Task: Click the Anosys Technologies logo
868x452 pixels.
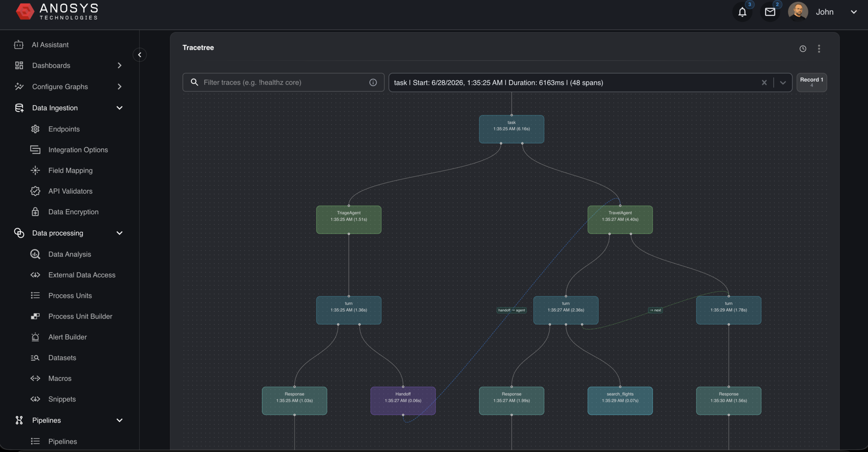Action: coord(57,12)
